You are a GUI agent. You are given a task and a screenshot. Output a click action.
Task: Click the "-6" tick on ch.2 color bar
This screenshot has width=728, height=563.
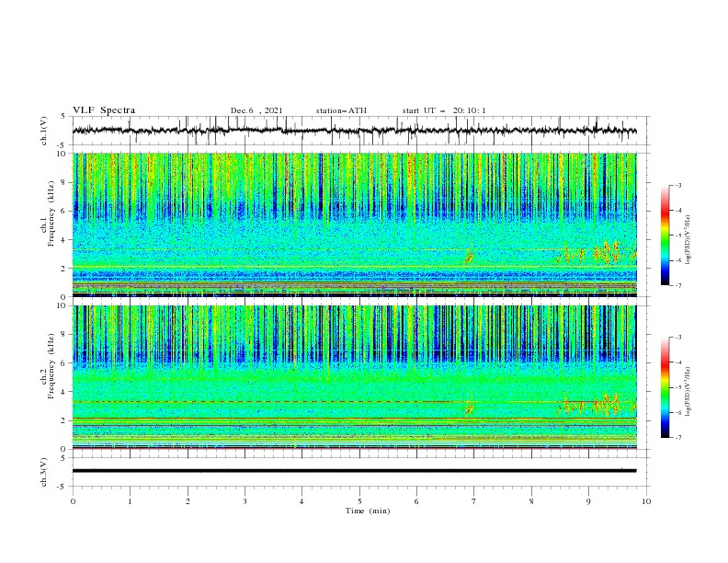click(677, 412)
